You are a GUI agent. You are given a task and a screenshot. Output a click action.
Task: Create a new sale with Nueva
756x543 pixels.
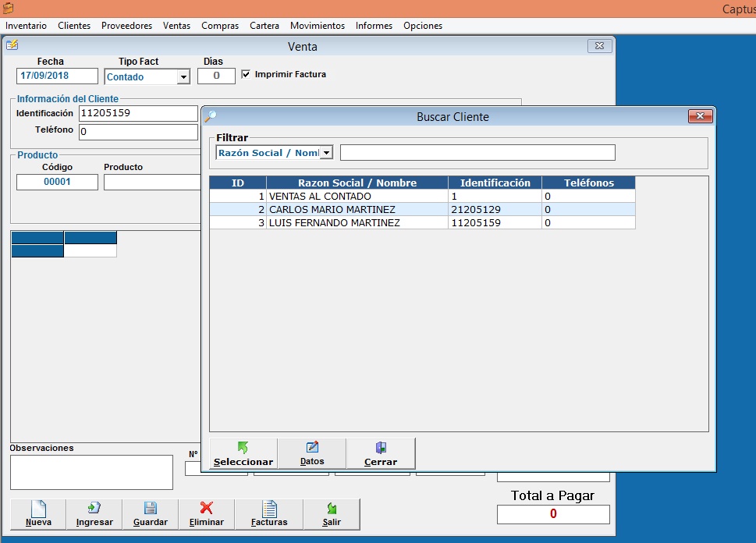38,514
